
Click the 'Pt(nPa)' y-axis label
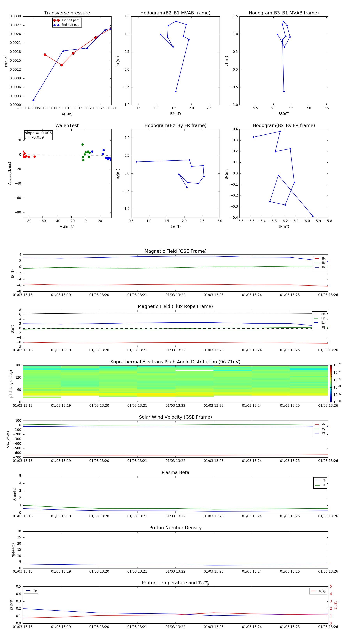6,61
